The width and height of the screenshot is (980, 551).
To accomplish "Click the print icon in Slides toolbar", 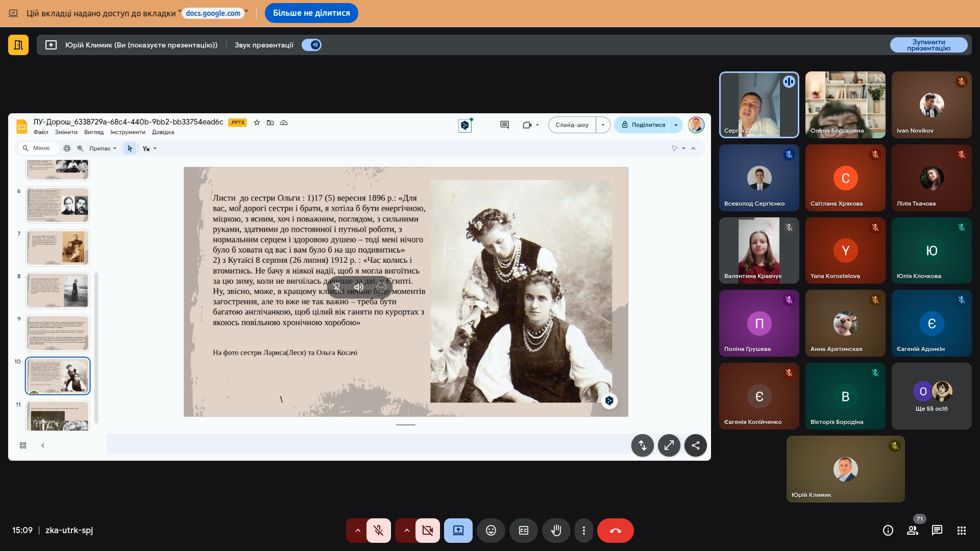I will pos(67,148).
